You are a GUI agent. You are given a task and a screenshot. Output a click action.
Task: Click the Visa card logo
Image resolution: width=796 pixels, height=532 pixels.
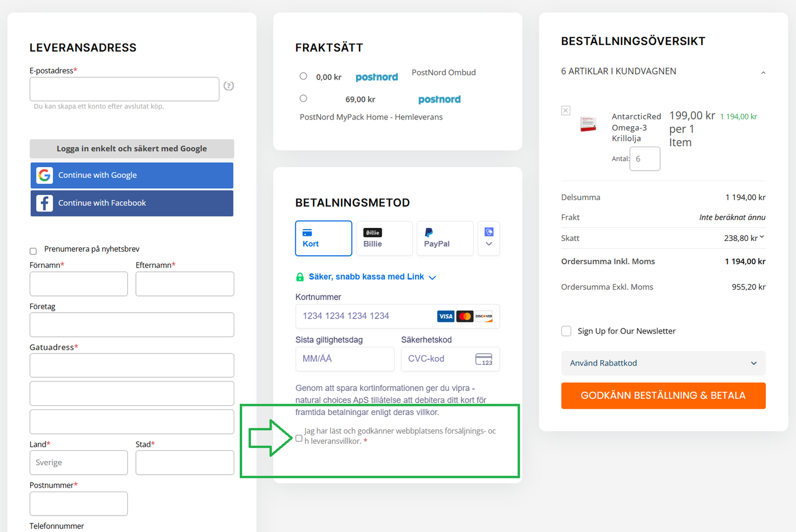pos(445,317)
